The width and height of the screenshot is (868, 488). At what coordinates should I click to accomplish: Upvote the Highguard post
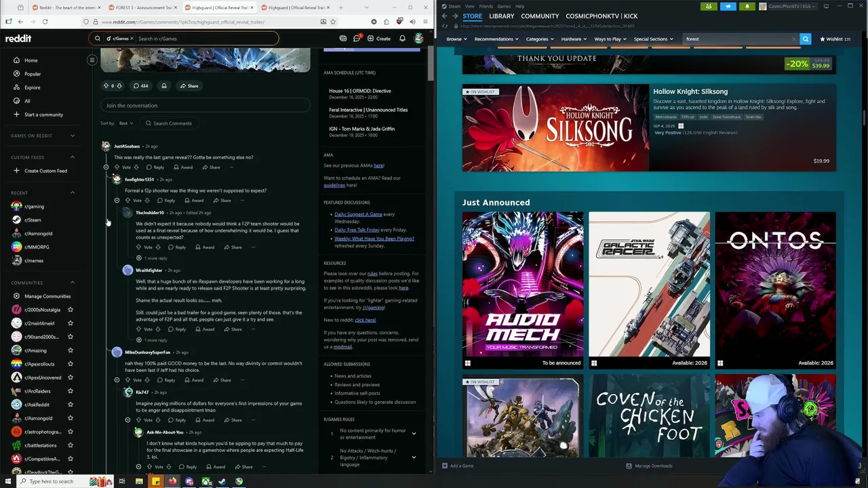pyautogui.click(x=106, y=86)
